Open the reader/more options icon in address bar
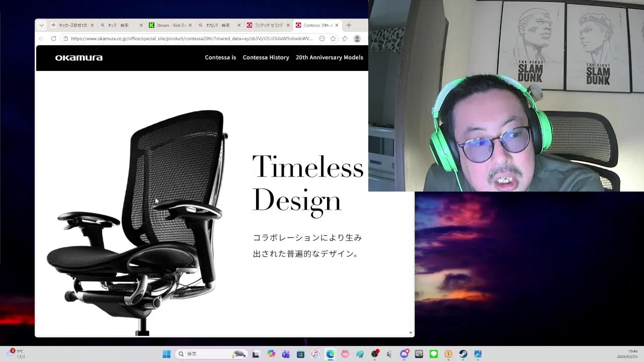The width and height of the screenshot is (644, 362). point(322,39)
